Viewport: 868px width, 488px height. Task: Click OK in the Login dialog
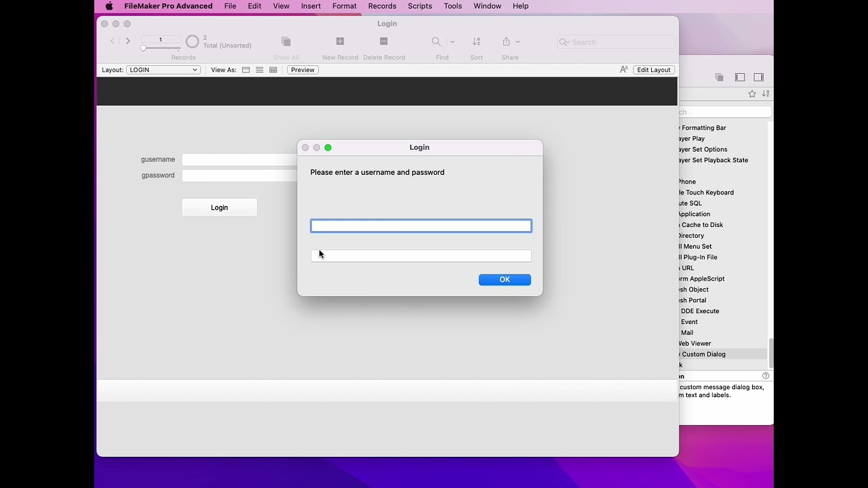pyautogui.click(x=505, y=280)
